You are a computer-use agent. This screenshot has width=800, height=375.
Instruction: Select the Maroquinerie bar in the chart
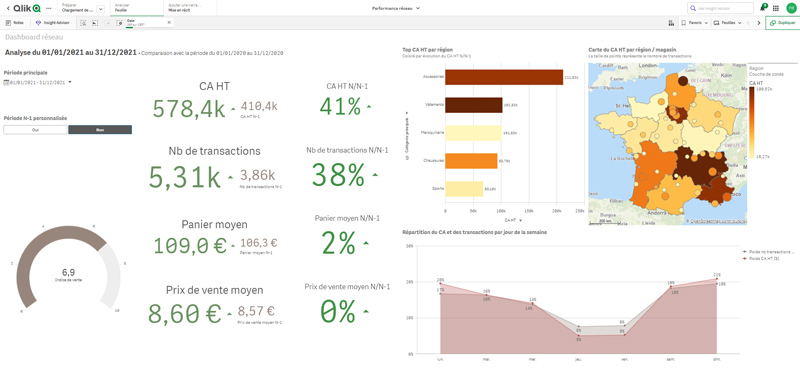click(x=473, y=133)
